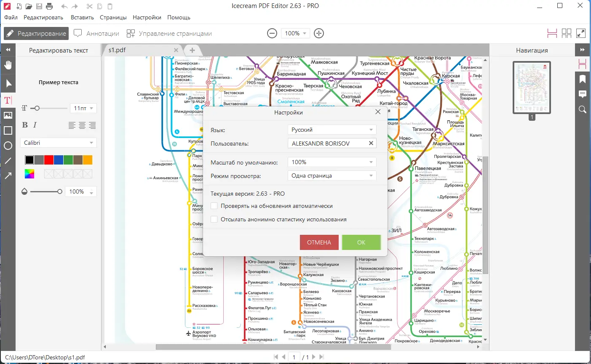Open the Редактировать menu

43,17
